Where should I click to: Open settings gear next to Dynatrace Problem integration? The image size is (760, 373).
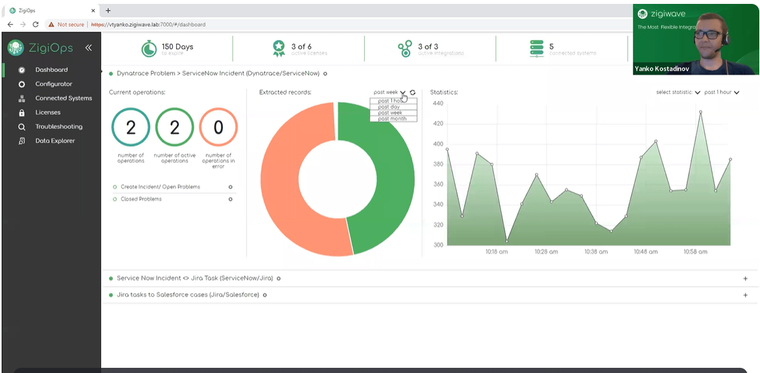pyautogui.click(x=325, y=74)
